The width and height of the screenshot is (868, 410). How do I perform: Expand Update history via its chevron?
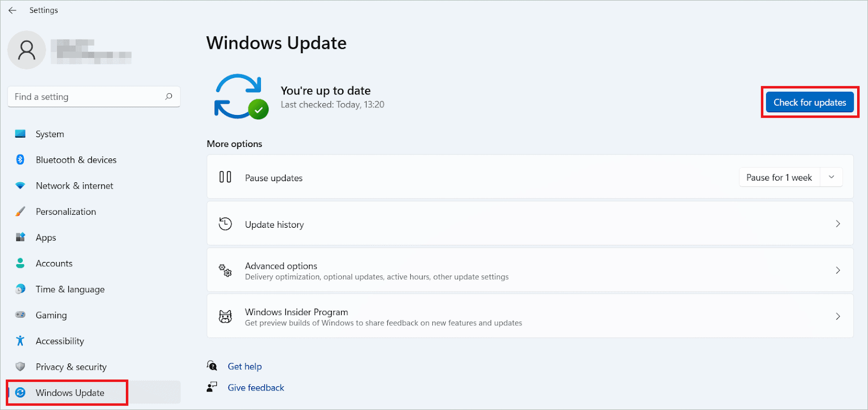pyautogui.click(x=838, y=223)
